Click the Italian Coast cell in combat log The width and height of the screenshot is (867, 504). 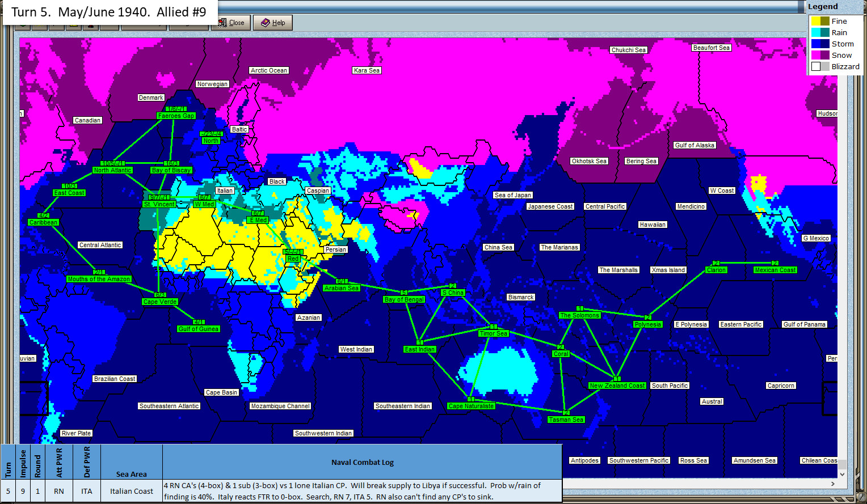[x=132, y=492]
